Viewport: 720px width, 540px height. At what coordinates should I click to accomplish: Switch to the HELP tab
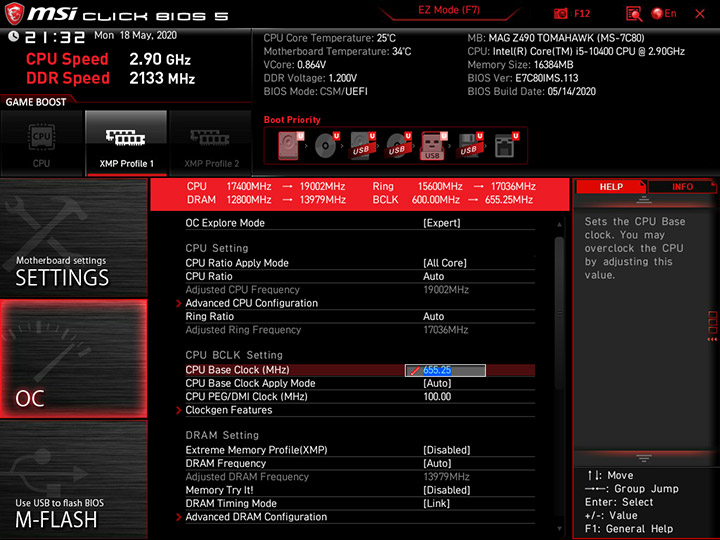click(611, 187)
